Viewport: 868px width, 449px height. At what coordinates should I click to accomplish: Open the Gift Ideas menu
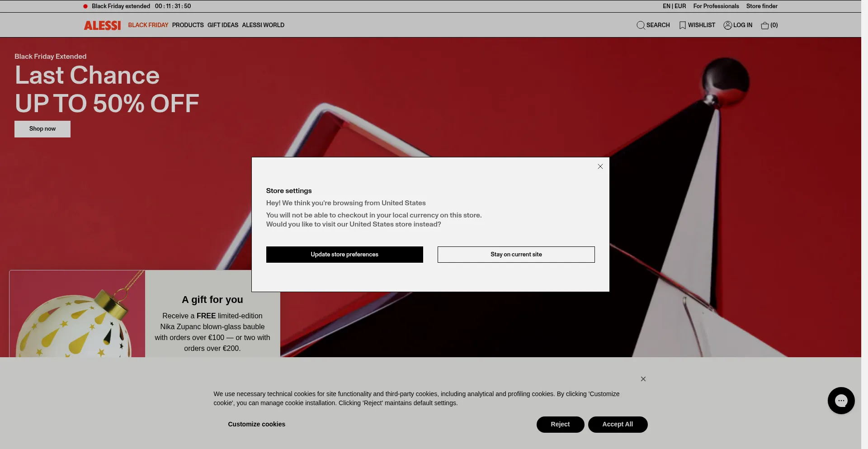point(223,25)
